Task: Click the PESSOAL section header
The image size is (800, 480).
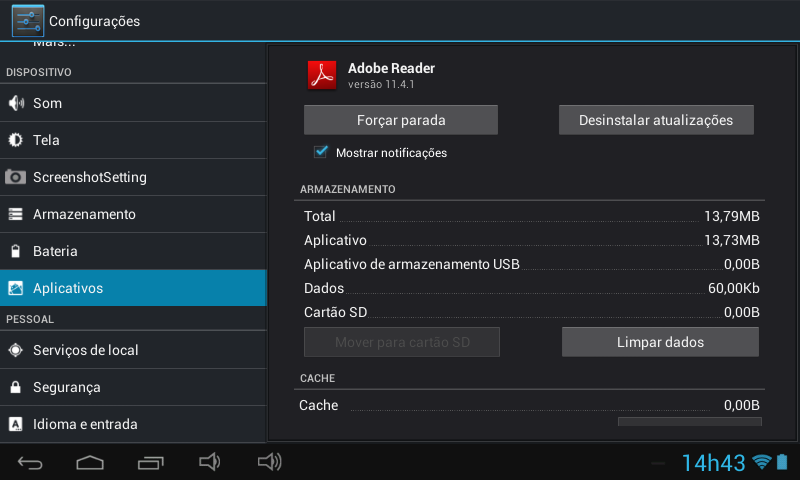Action: (30, 319)
